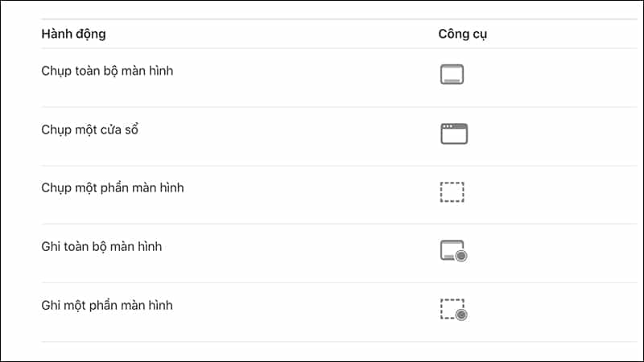The image size is (644, 362).
Task: Click the 'Chụp một cửa sổ' label
Action: 90,130
